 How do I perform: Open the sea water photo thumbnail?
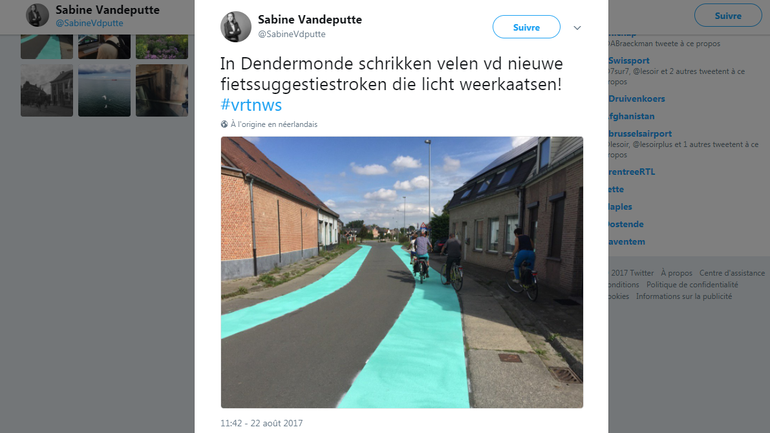(x=104, y=90)
